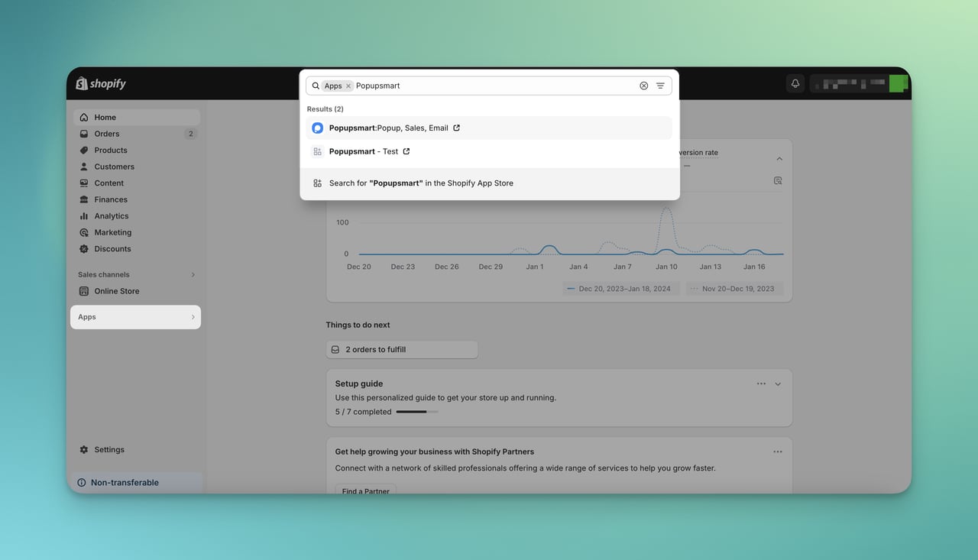Image resolution: width=978 pixels, height=560 pixels.
Task: Click the Non-transferable notice
Action: (137, 483)
